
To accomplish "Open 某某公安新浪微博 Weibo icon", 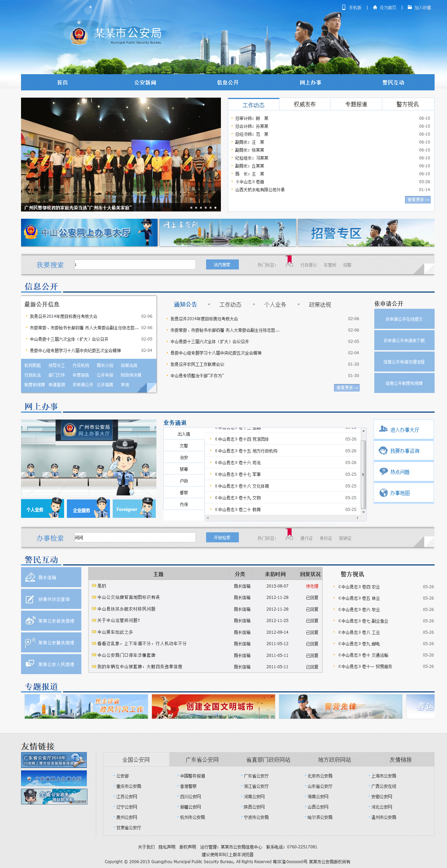I will coord(30,621).
